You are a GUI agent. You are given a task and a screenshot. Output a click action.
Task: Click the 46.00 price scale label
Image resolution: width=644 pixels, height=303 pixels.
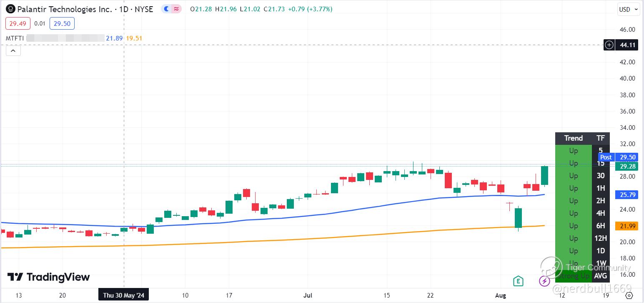point(627,30)
